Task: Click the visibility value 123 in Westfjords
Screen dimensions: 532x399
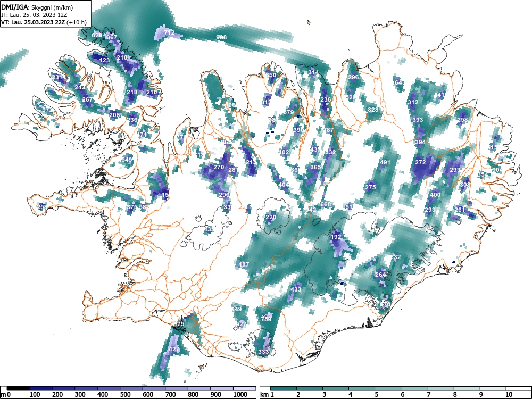Action: [104, 61]
